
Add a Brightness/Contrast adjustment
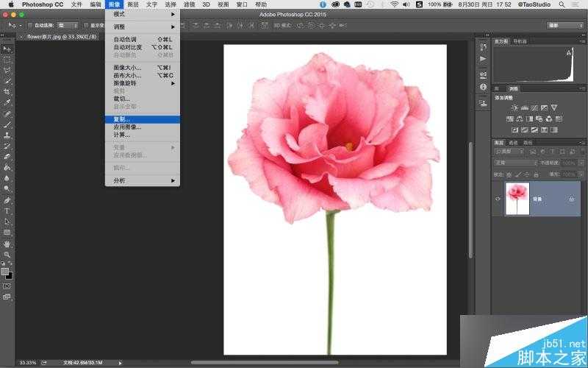coord(513,107)
